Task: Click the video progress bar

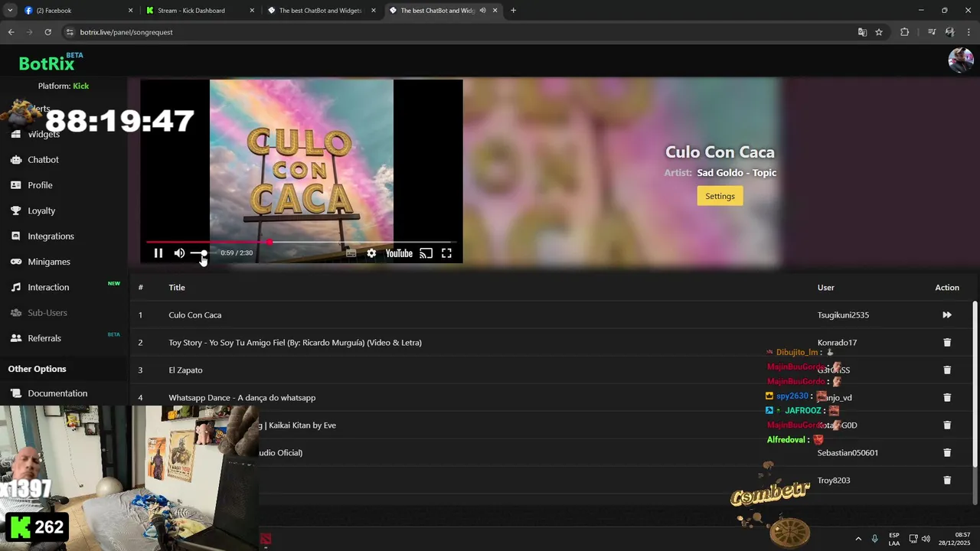Action: [302, 242]
